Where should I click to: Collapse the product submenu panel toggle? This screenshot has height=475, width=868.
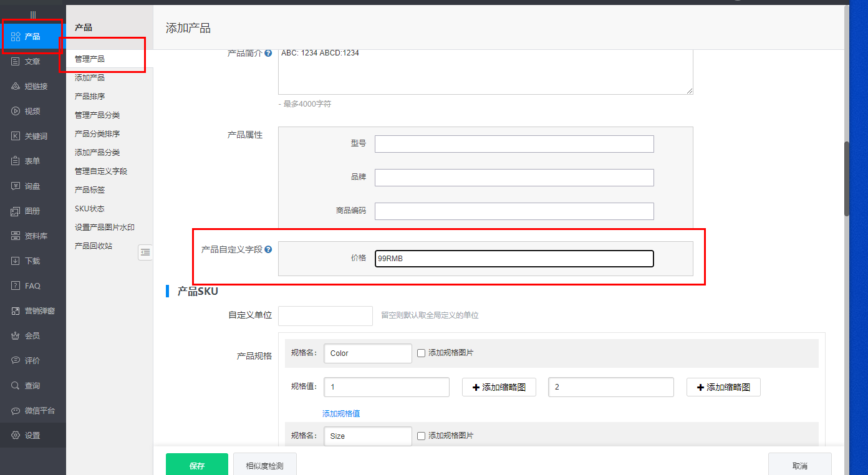pyautogui.click(x=145, y=252)
